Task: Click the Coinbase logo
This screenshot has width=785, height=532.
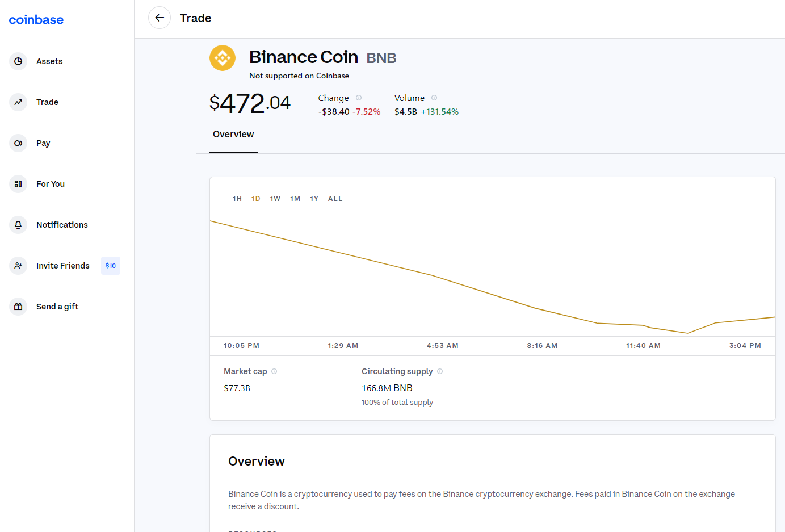Action: click(x=36, y=20)
